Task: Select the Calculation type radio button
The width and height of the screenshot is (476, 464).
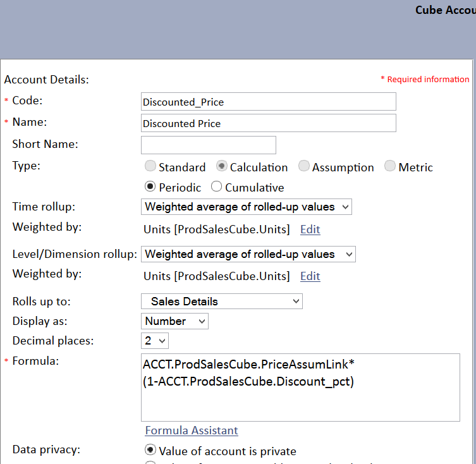Action: point(222,166)
